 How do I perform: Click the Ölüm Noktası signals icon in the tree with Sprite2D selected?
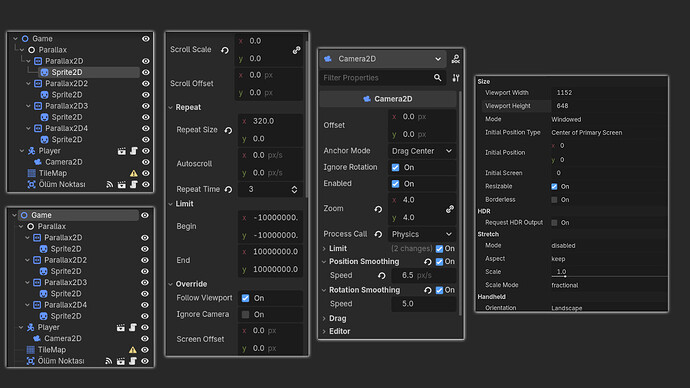pyautogui.click(x=110, y=185)
